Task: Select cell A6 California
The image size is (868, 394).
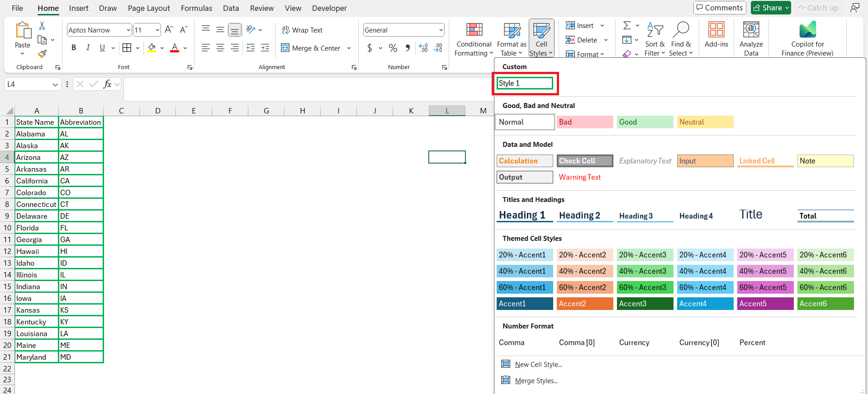Action: pos(37,181)
